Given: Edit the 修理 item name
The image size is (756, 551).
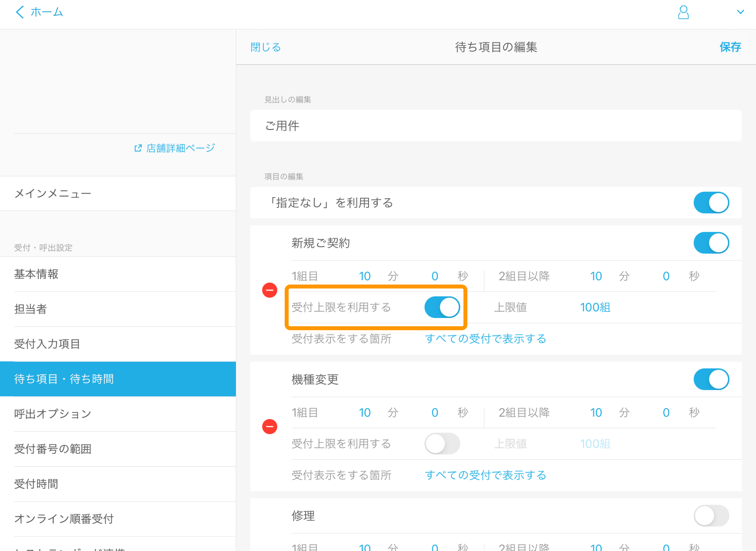Looking at the screenshot, I should click(303, 516).
